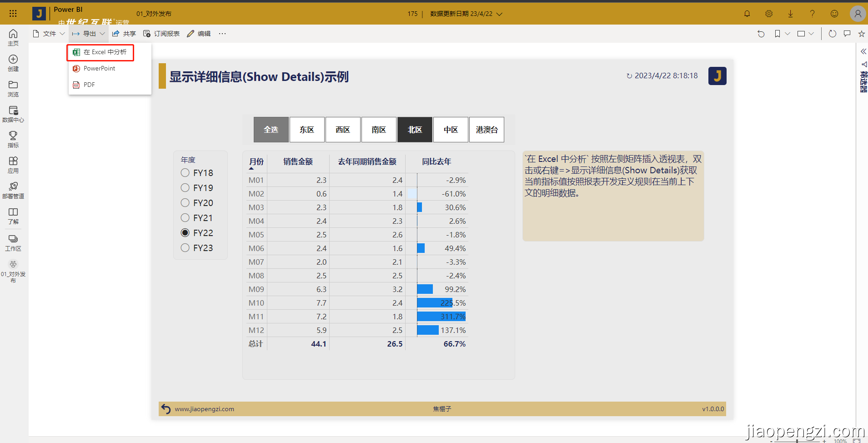Click the 北区 region button
Viewport: 868px width, 443px height.
(x=415, y=130)
